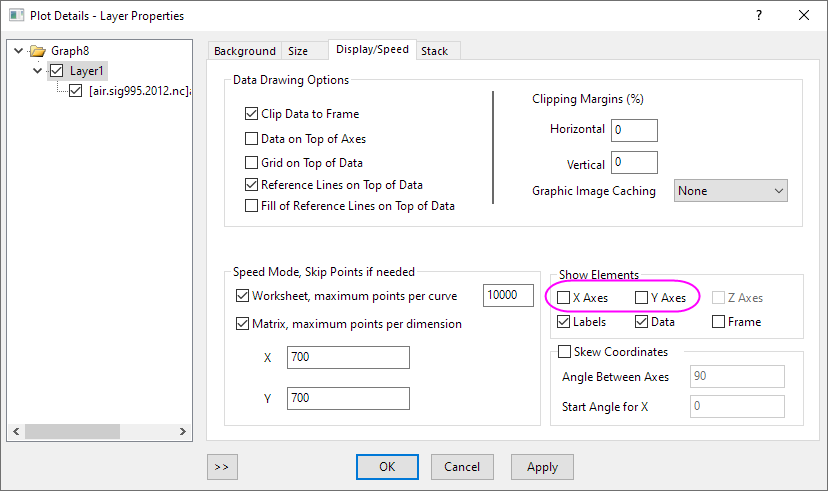828x491 pixels.
Task: Switch to the Background tab
Action: click(244, 51)
